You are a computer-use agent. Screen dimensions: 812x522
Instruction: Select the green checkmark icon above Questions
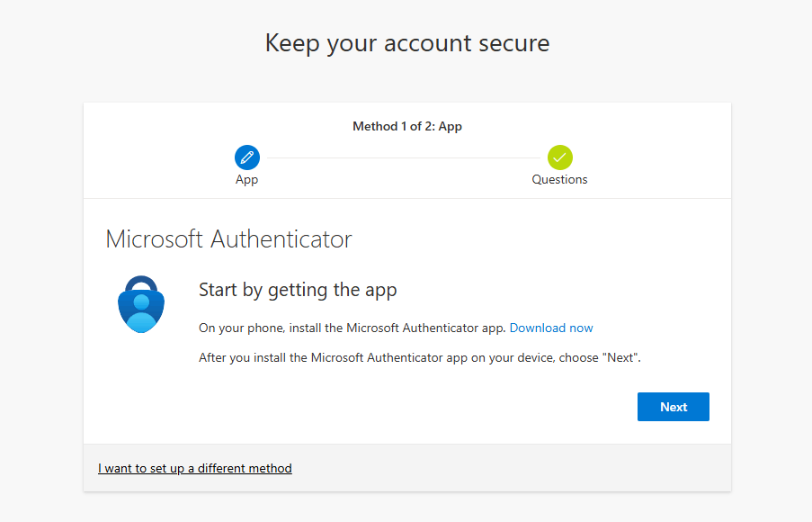coord(559,157)
